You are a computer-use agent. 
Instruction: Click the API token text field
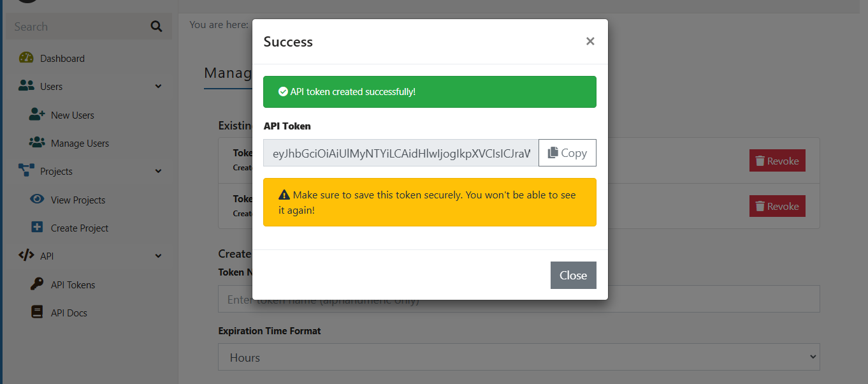click(401, 153)
